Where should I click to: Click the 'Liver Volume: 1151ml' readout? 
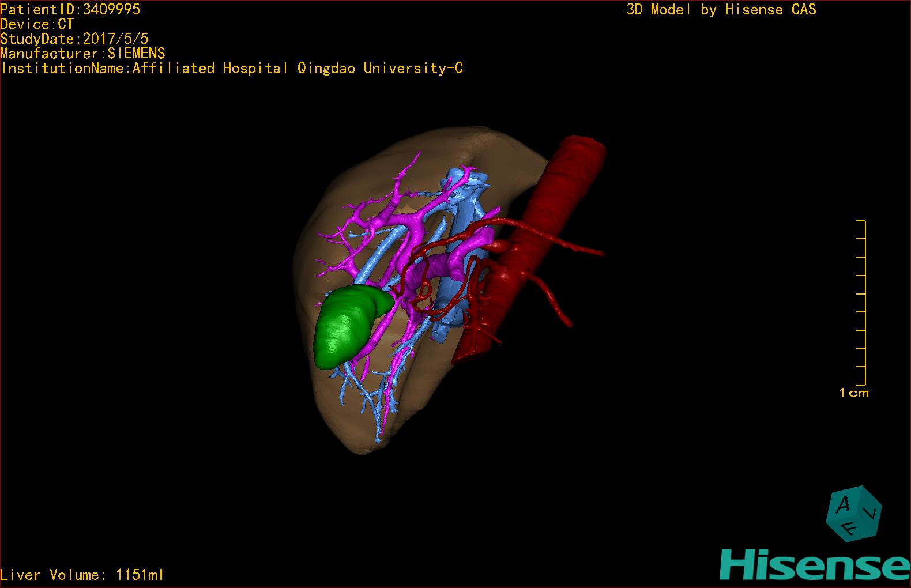82,575
